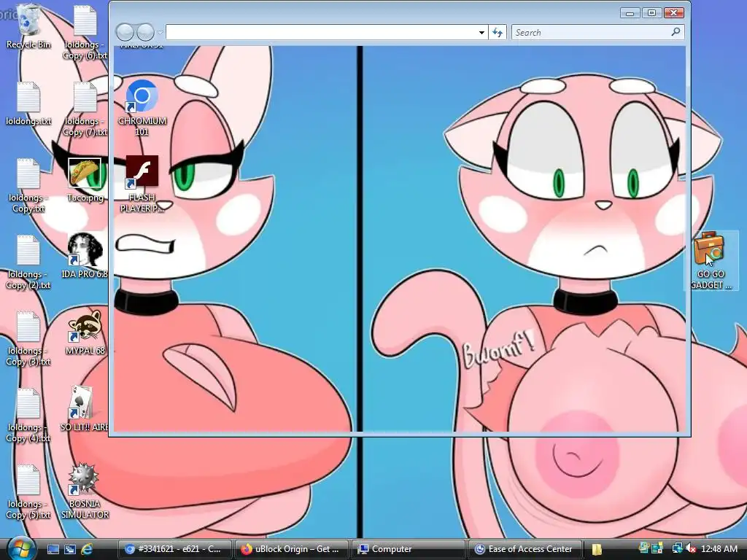Select loldongs - Copy (7).txt file
Image resolution: width=747 pixels, height=560 pixels.
coord(85,109)
